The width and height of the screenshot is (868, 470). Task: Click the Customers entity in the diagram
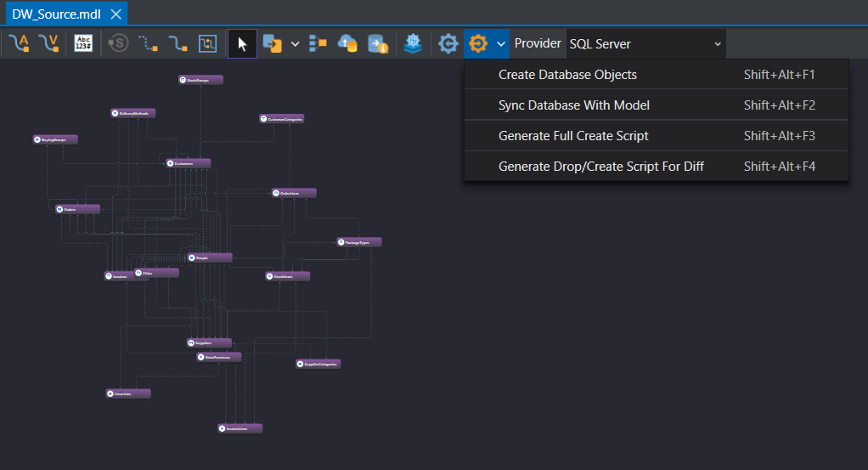pos(189,163)
